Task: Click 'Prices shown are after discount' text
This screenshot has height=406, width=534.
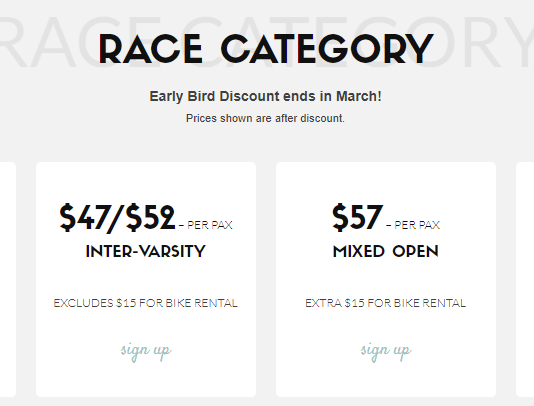Action: tap(265, 118)
